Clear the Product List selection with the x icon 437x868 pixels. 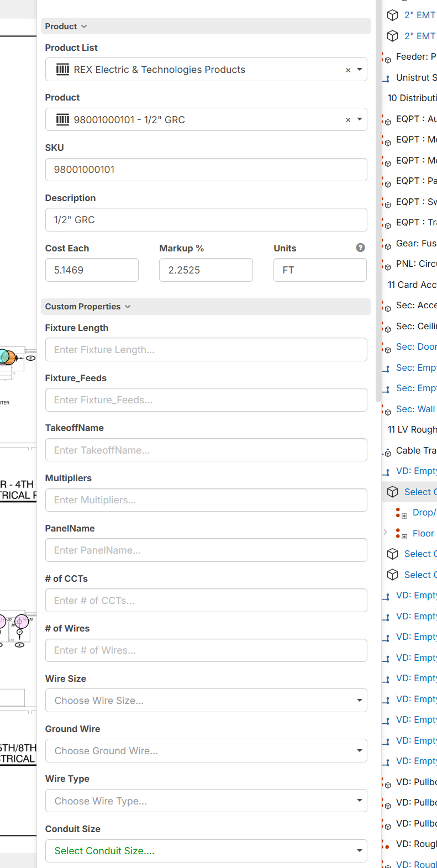click(348, 70)
